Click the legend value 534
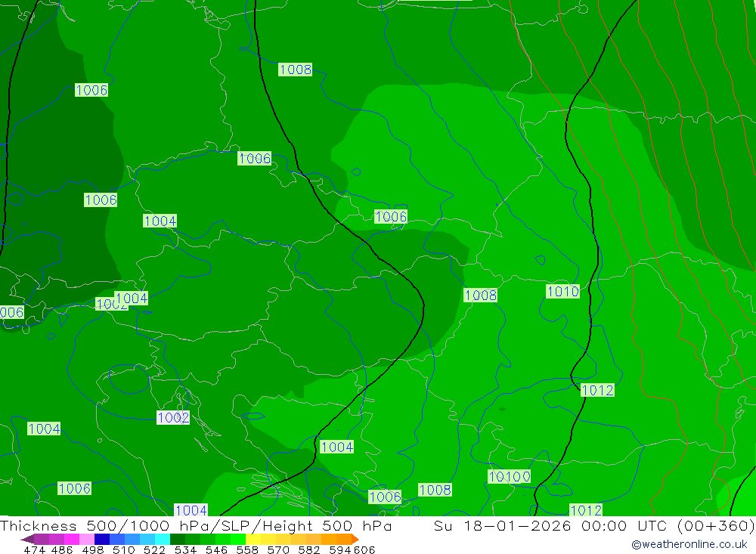 (186, 549)
